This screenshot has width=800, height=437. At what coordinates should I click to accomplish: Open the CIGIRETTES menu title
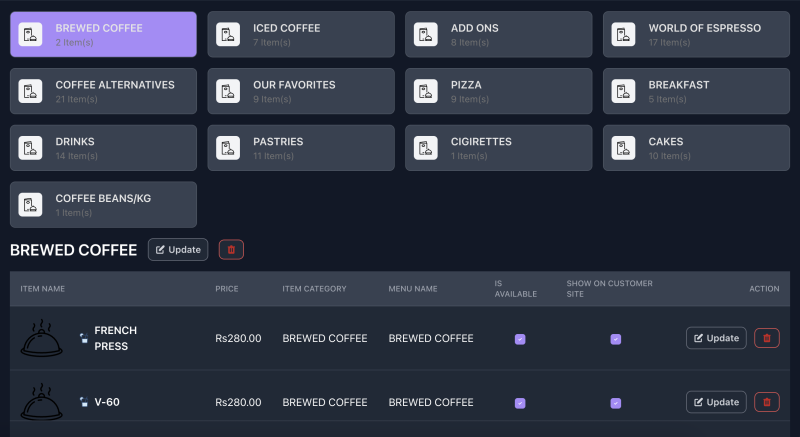pos(481,141)
